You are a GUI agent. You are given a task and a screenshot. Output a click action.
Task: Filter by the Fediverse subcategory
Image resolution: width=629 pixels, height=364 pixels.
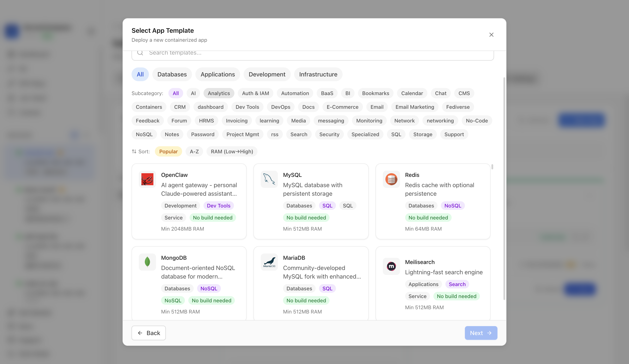point(458,107)
